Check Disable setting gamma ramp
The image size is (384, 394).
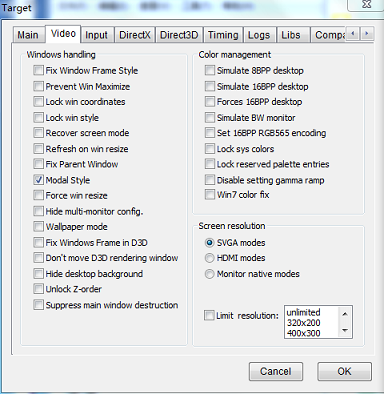[209, 180]
